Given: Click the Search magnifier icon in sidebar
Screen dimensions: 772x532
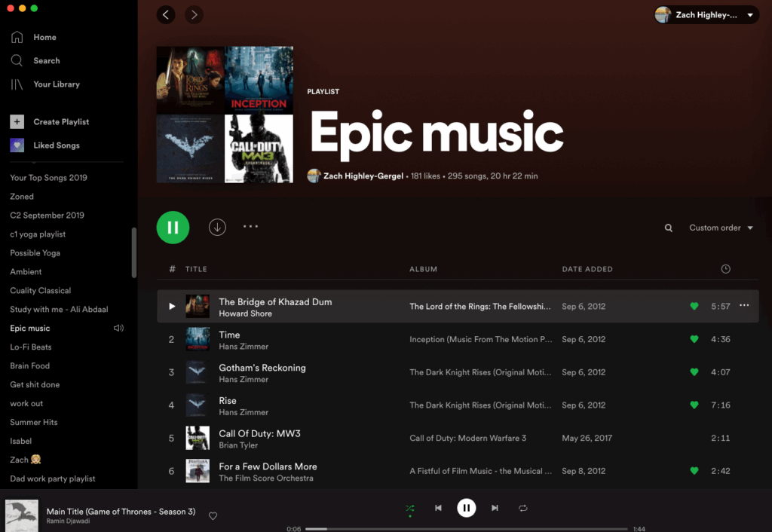Looking at the screenshot, I should pyautogui.click(x=17, y=60).
